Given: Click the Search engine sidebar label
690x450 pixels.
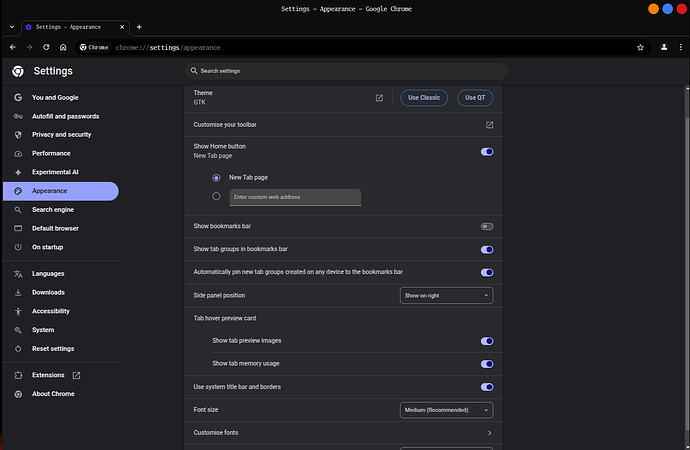Looking at the screenshot, I should (x=53, y=210).
